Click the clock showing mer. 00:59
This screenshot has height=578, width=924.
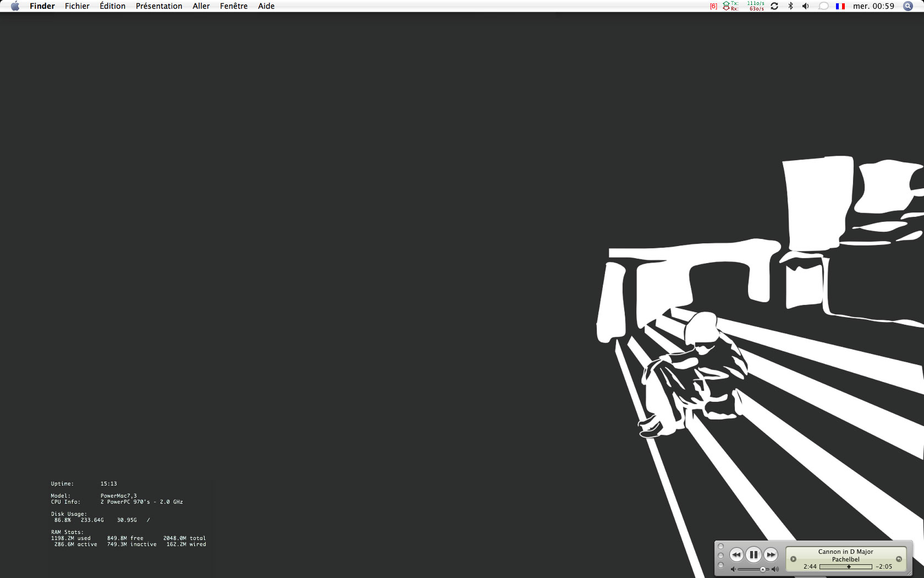coord(873,6)
